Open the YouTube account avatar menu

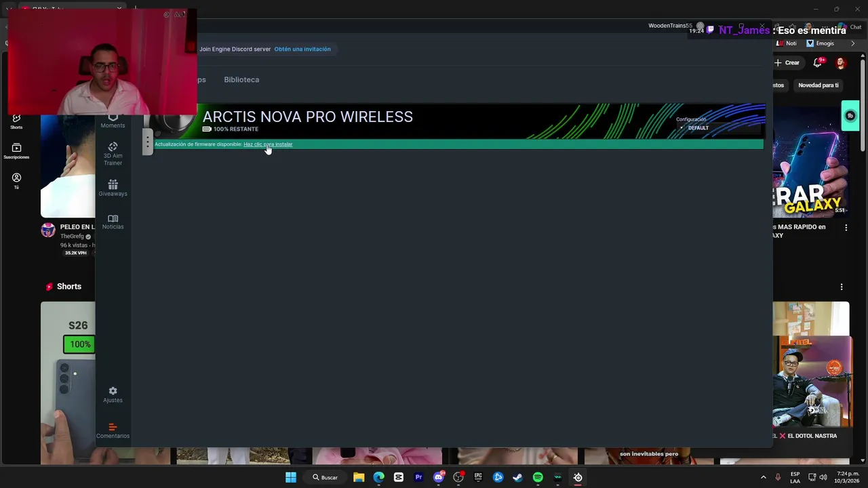841,62
